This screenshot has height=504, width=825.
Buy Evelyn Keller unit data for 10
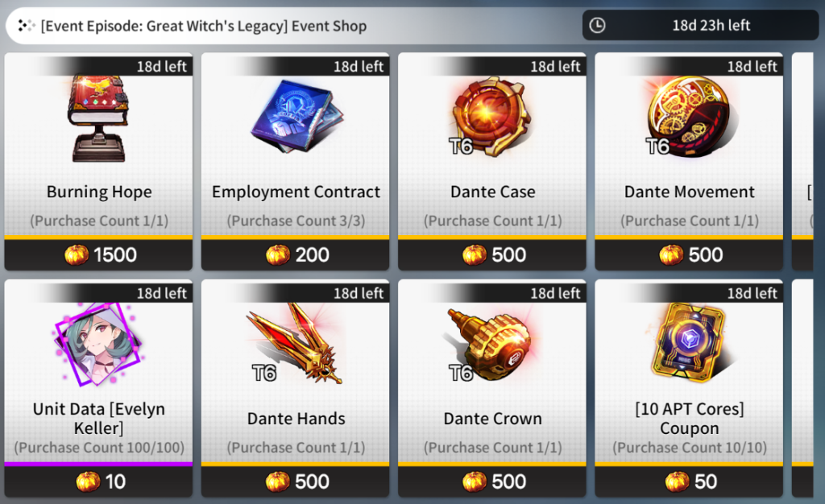[98, 481]
